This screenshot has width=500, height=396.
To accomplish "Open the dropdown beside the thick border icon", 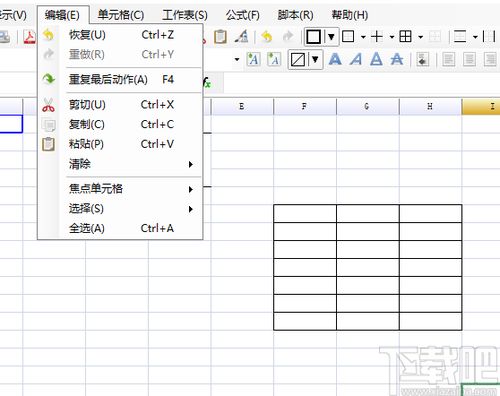I will pos(331,37).
